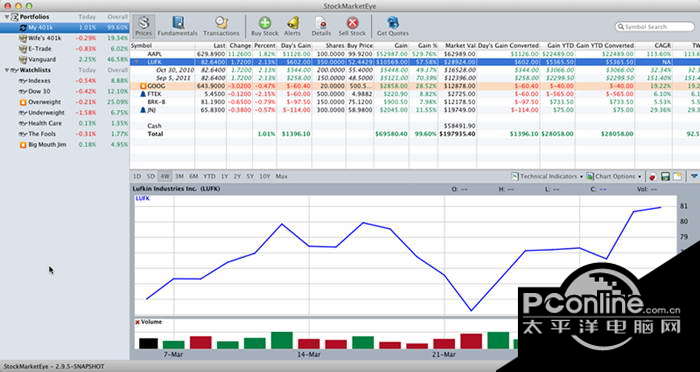Viewport: 700px width, 372px height.
Task: Select the Dow 30 watchlist
Action: 65,91
